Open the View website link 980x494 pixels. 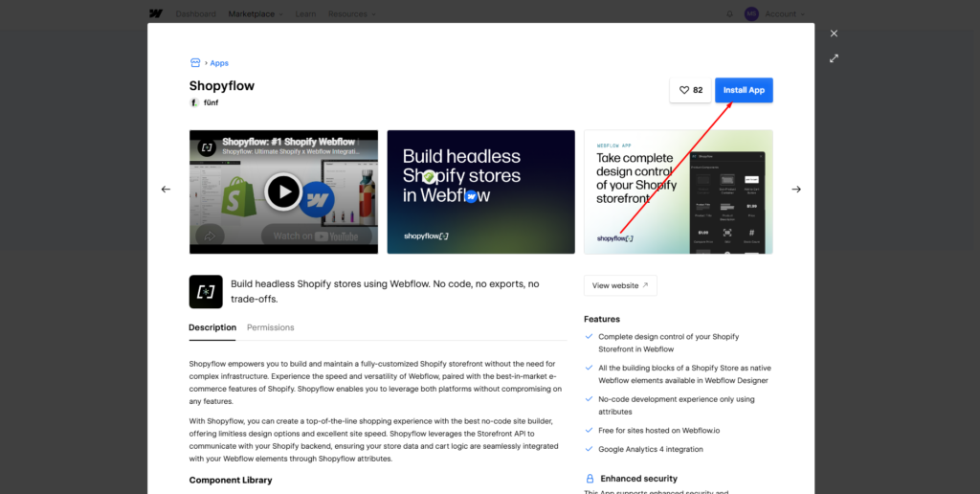pyautogui.click(x=620, y=285)
